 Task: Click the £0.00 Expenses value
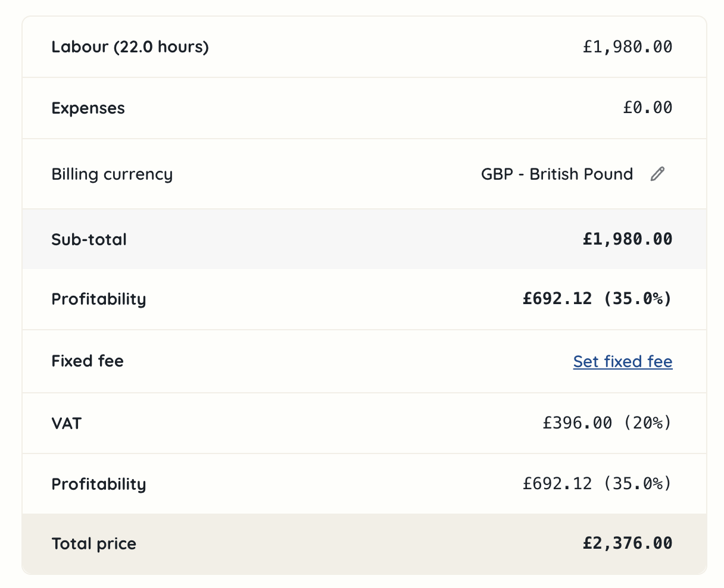[x=648, y=108]
